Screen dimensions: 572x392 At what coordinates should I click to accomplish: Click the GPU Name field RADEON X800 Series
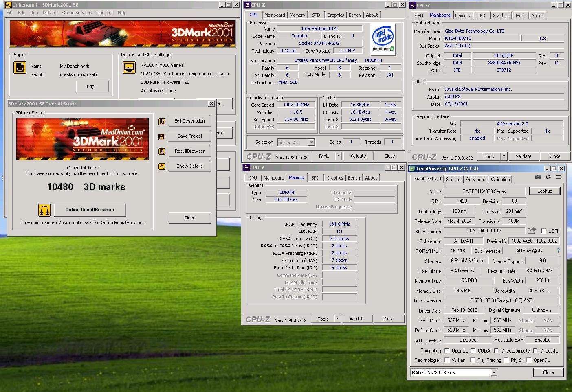[484, 191]
